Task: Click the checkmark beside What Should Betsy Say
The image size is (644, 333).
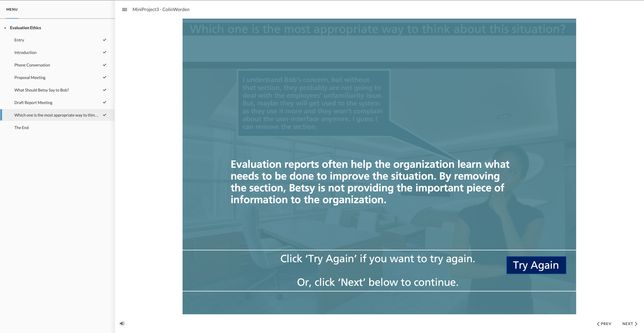Action: [105, 90]
